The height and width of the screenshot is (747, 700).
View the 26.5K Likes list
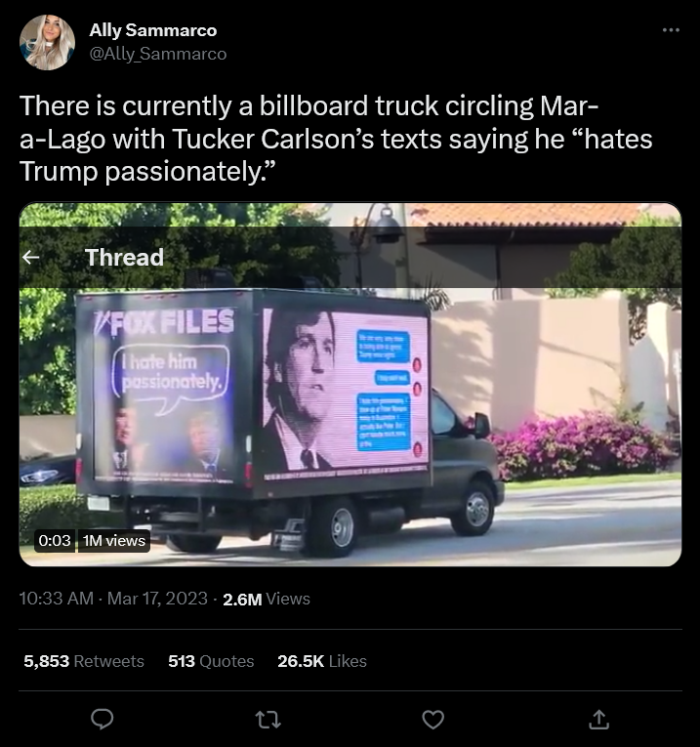tap(322, 661)
